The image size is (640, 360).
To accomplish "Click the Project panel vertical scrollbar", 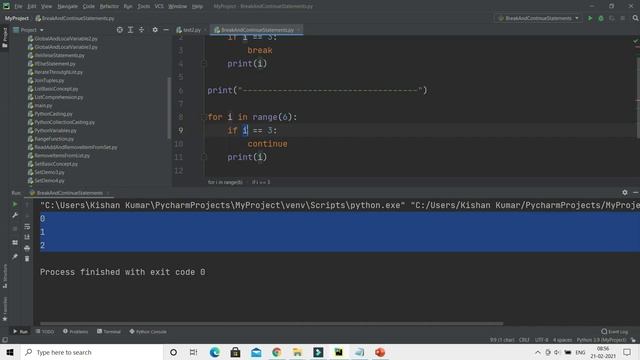I will pos(169,108).
